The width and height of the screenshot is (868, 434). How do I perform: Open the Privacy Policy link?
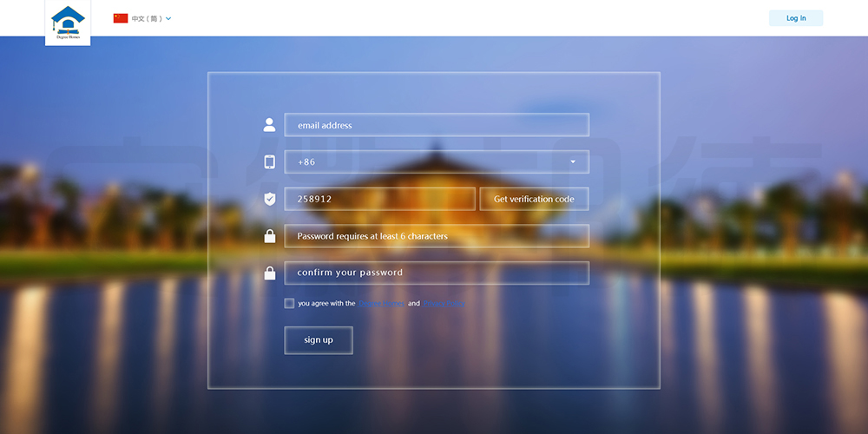444,304
